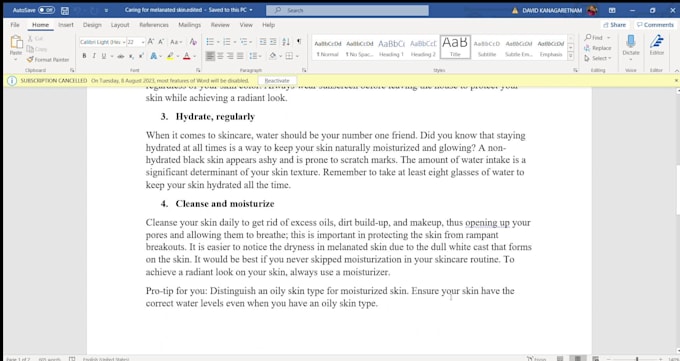The image size is (680, 361).
Task: Open the Borders dropdown
Action: [297, 56]
